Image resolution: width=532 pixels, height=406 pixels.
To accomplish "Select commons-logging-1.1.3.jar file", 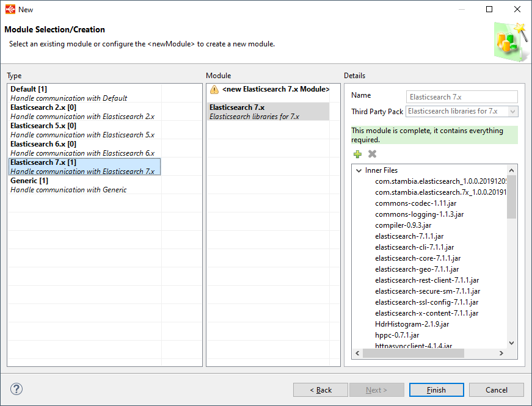I will click(420, 214).
